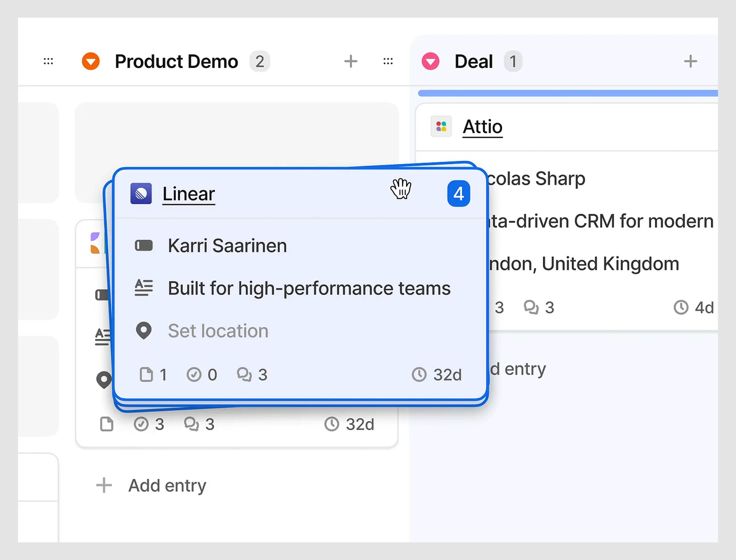Click Product Demo column title

click(x=176, y=62)
